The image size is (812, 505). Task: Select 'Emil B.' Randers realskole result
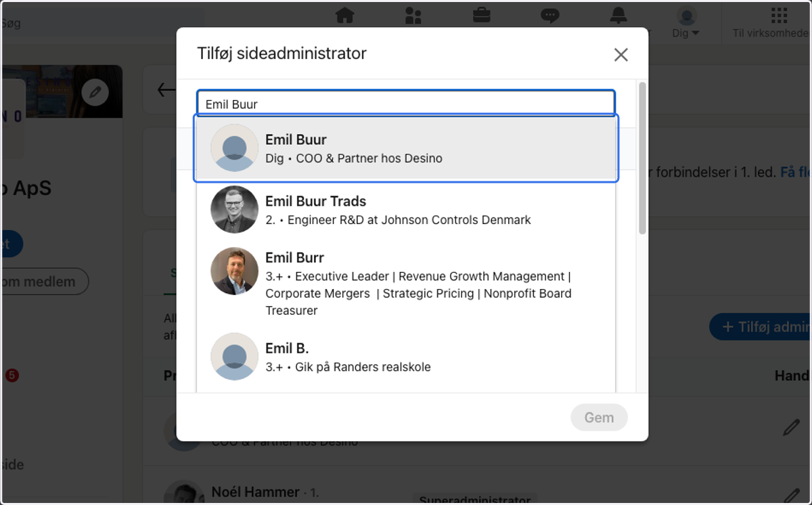coord(406,357)
